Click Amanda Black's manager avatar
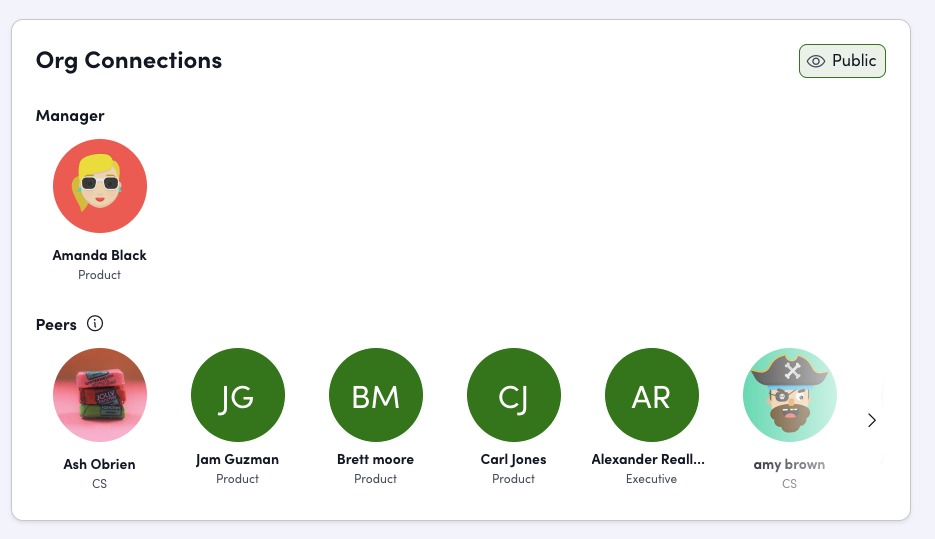This screenshot has width=935, height=539. (x=100, y=186)
